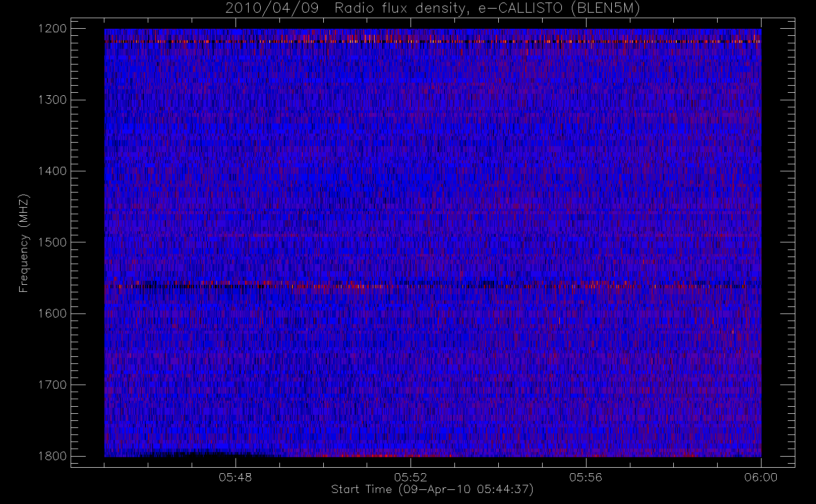The width and height of the screenshot is (816, 504).
Task: Click the 'Start Time (09-Apr-10 05:44:37)' label
Action: tap(432, 489)
